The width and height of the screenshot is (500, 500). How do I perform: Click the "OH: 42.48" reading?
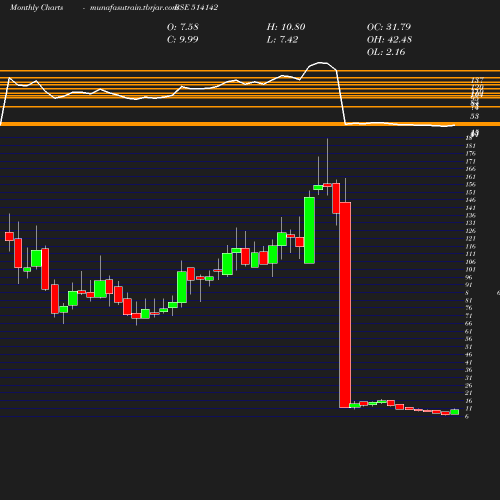click(x=389, y=40)
